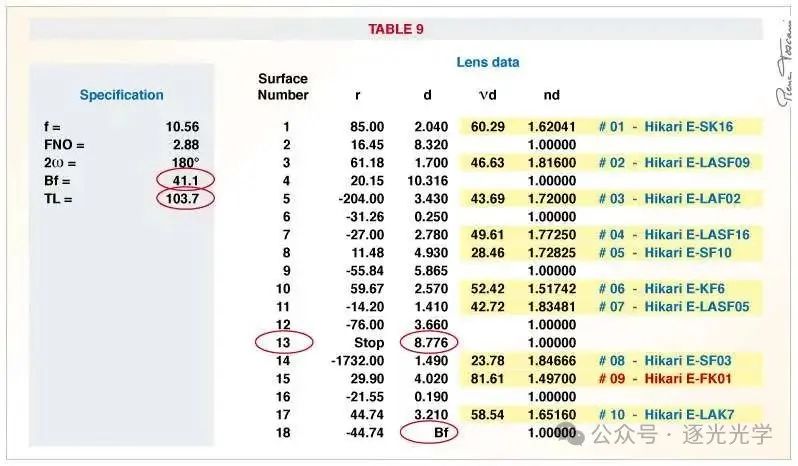
Task: Click the circled Bf in surface 18 row
Action: coord(429,432)
